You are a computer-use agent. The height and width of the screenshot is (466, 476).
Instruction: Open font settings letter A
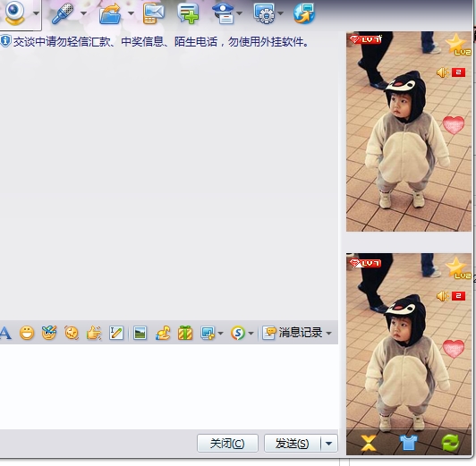5,333
